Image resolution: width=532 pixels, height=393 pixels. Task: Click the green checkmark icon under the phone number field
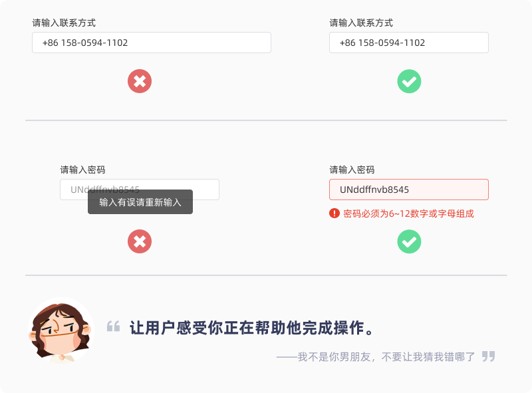(x=409, y=81)
